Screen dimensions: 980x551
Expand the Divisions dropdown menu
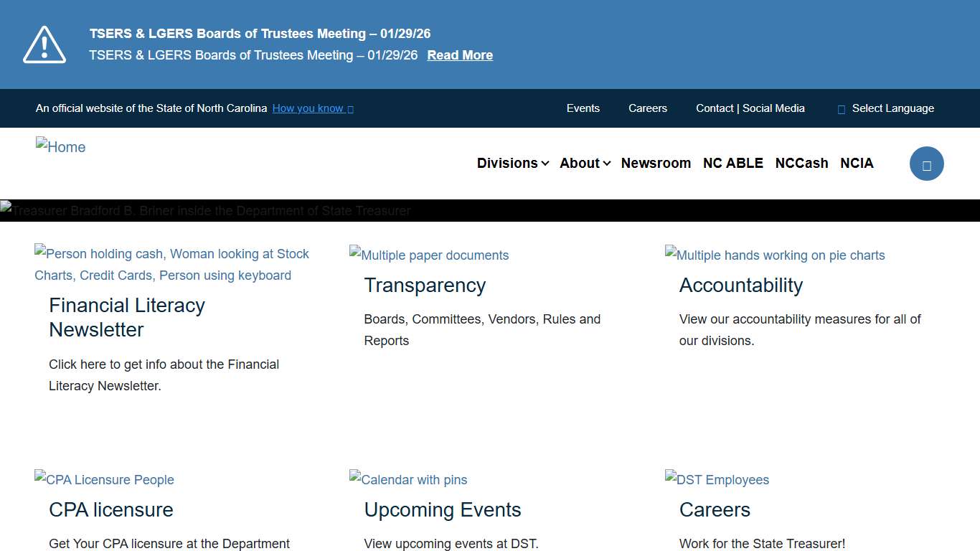tap(512, 163)
